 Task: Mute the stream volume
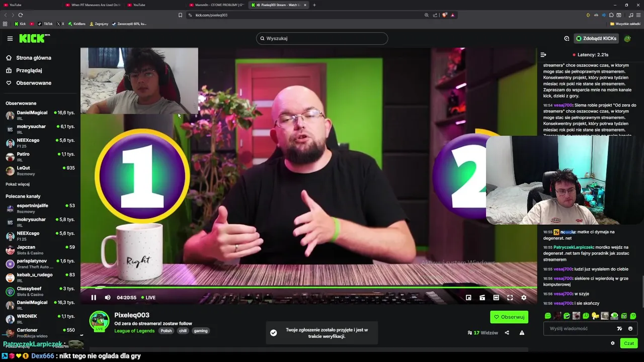(108, 298)
